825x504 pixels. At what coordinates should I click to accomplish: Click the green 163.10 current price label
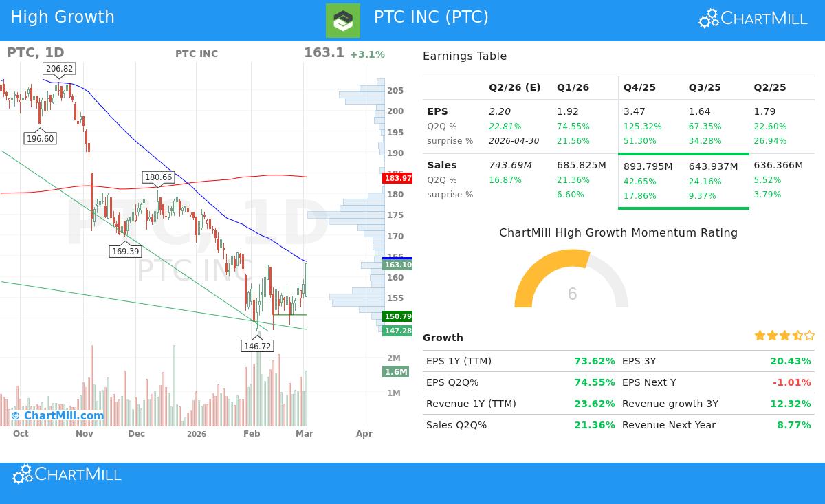click(397, 264)
